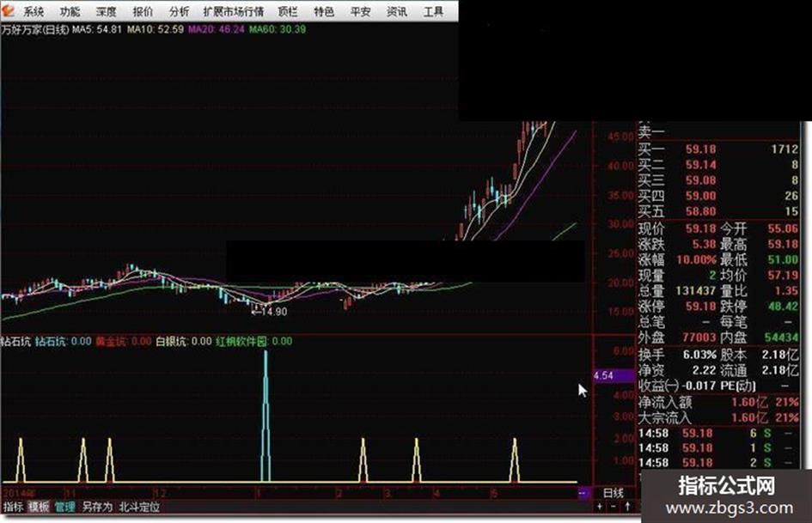Image resolution: width=812 pixels, height=523 pixels.
Task: Click the 北斗定位 button
Action: (x=139, y=507)
